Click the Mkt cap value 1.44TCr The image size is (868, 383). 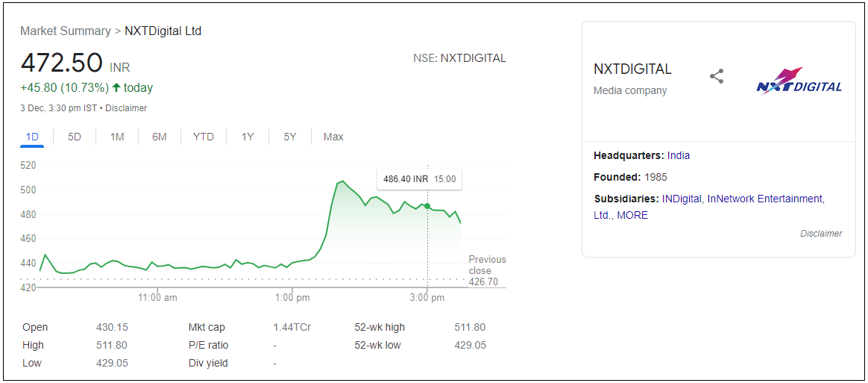292,327
